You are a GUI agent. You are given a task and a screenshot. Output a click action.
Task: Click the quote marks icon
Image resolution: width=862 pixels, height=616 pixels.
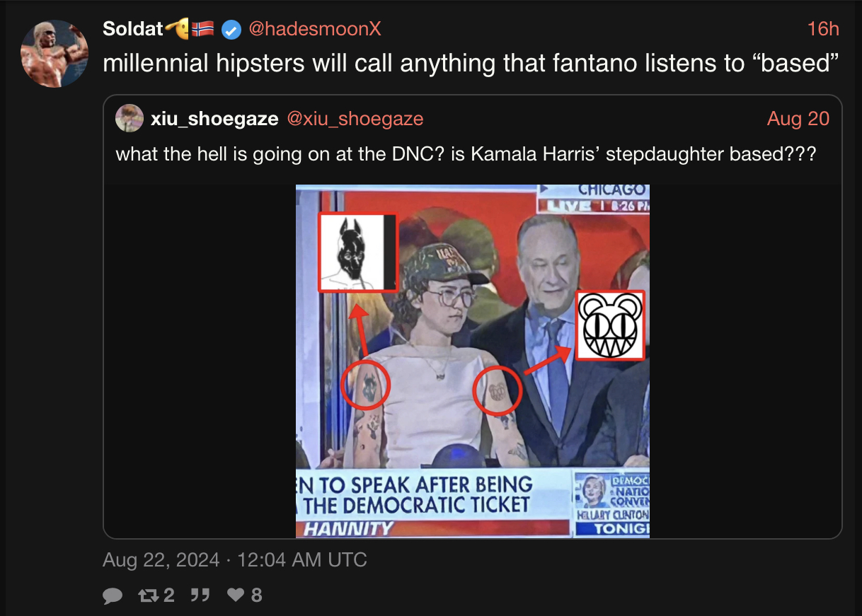(x=200, y=595)
